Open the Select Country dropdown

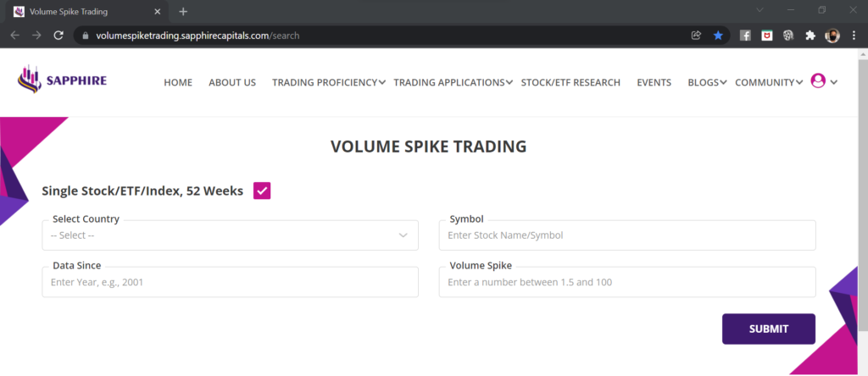pos(230,235)
